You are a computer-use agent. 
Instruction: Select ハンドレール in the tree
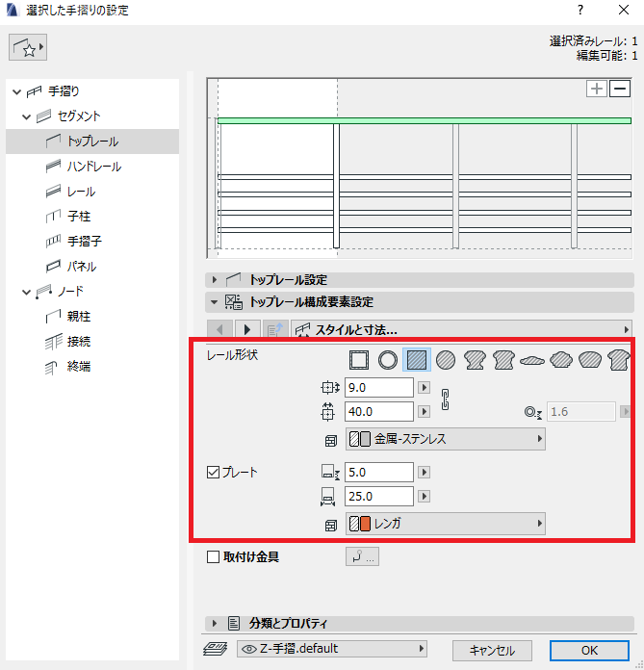92,167
